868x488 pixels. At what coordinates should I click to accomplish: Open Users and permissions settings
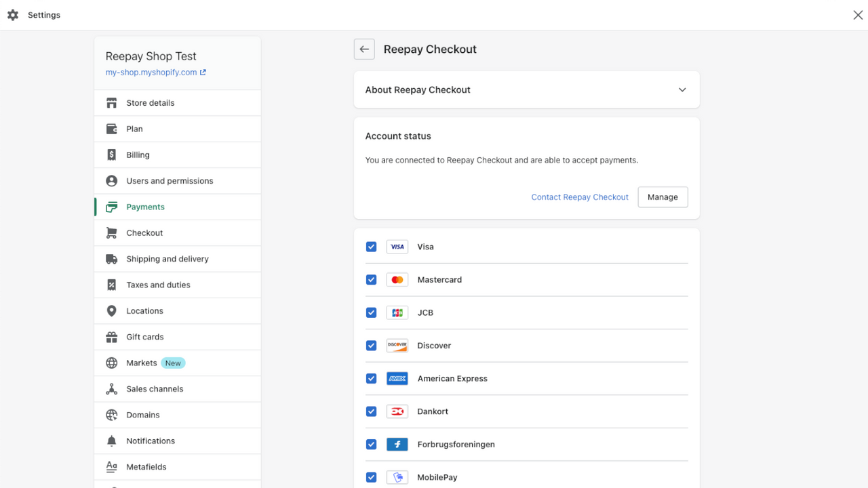pyautogui.click(x=178, y=181)
